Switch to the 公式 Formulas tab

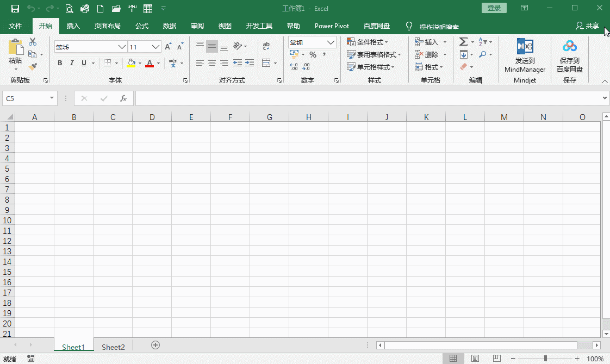(x=141, y=26)
